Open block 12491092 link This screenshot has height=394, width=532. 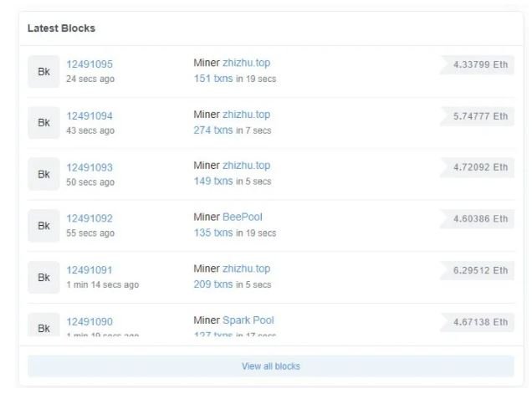click(90, 218)
